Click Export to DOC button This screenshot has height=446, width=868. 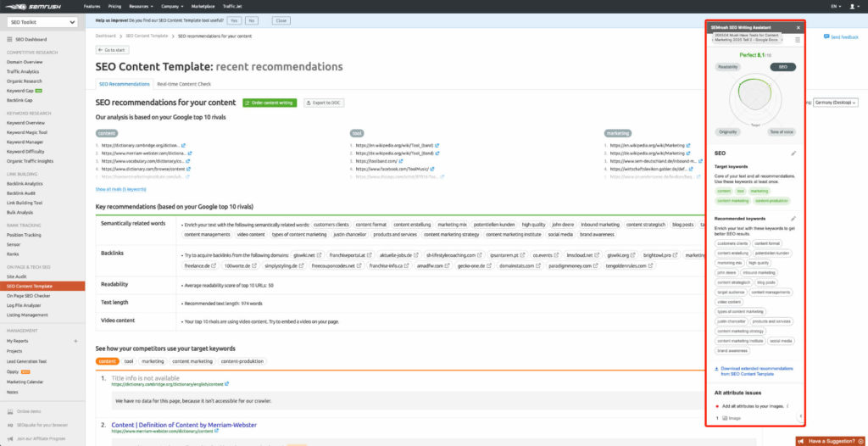click(x=324, y=103)
